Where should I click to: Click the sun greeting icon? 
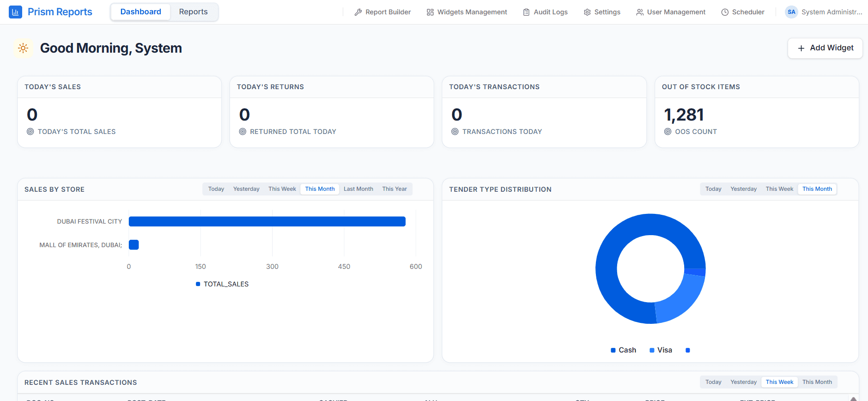click(23, 48)
